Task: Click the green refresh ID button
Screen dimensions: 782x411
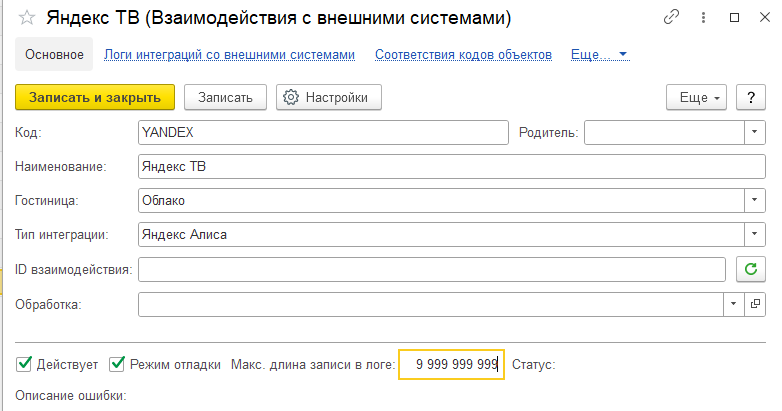Action: [x=750, y=269]
